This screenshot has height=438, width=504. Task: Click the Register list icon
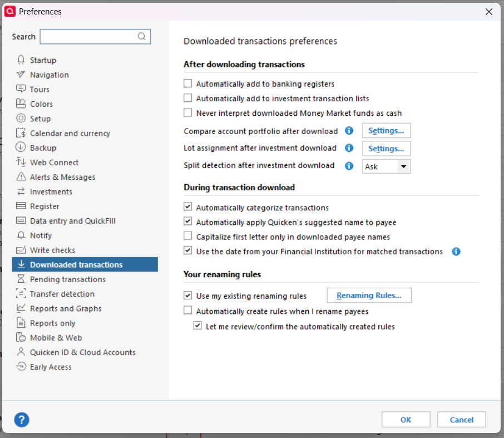(21, 206)
